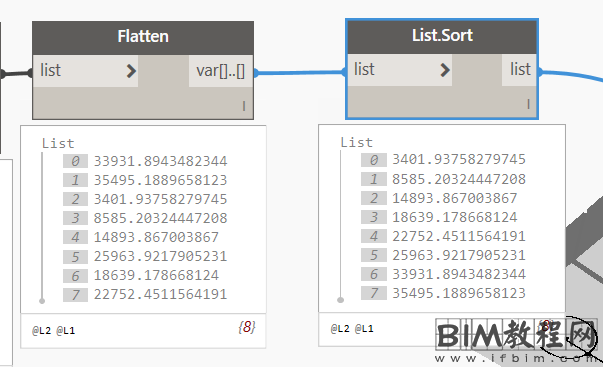
Task: Select the Flatten node title header
Action: coord(143,37)
